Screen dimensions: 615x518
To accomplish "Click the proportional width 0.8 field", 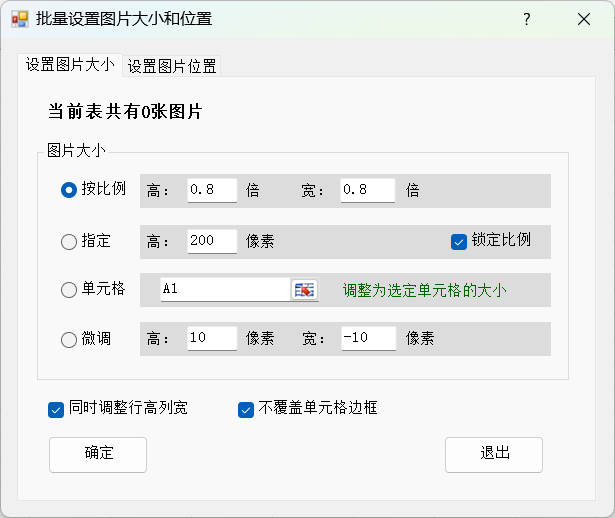I will (x=367, y=190).
